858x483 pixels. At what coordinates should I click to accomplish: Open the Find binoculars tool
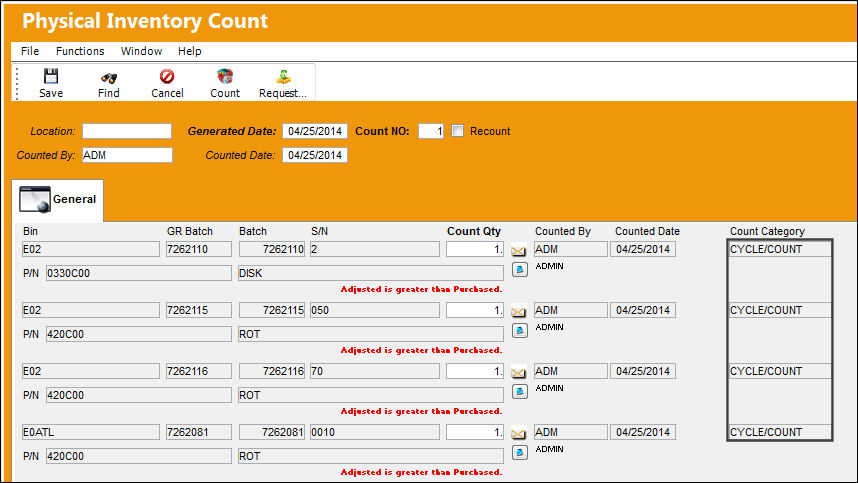pos(108,78)
